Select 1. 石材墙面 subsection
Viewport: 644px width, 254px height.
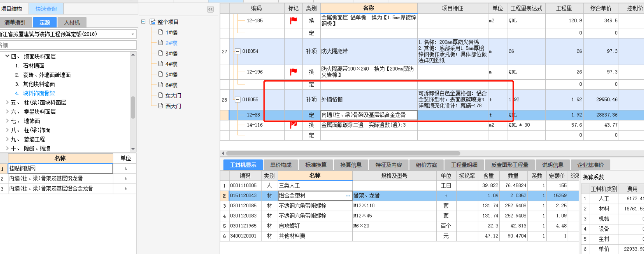point(30,66)
